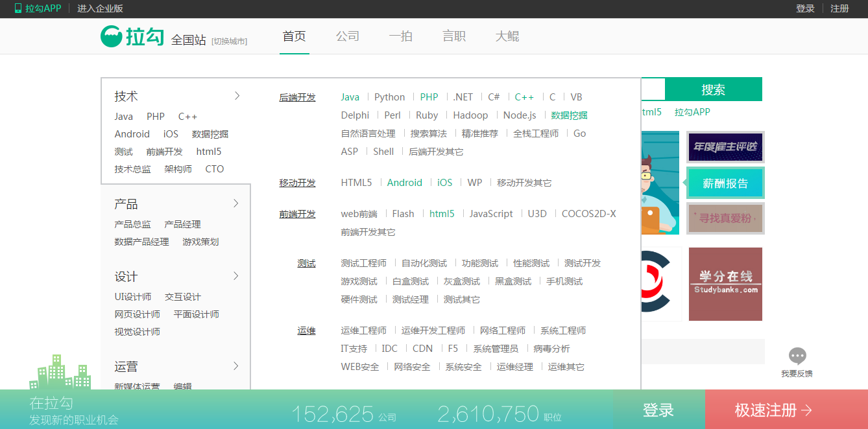Select Java in the 后端开发 row
Viewport: 868px width, 429px height.
point(350,97)
